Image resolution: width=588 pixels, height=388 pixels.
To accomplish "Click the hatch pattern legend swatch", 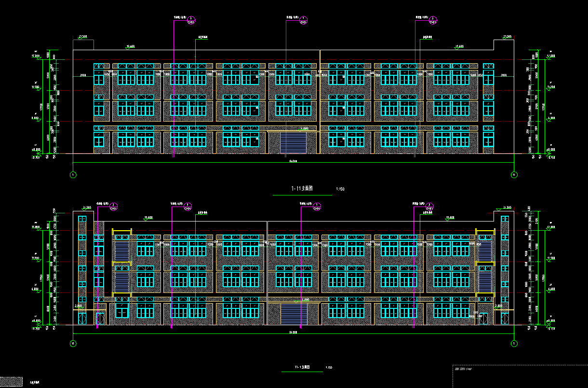I will tap(12, 381).
